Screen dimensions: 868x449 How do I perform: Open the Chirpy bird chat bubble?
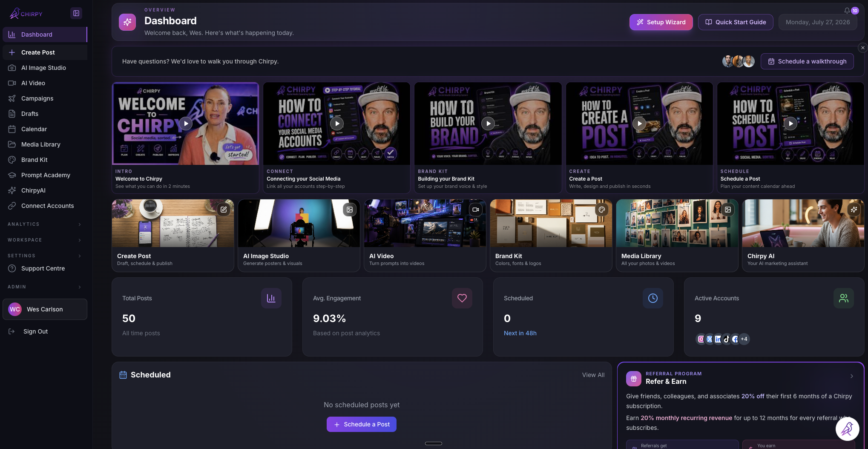click(847, 429)
